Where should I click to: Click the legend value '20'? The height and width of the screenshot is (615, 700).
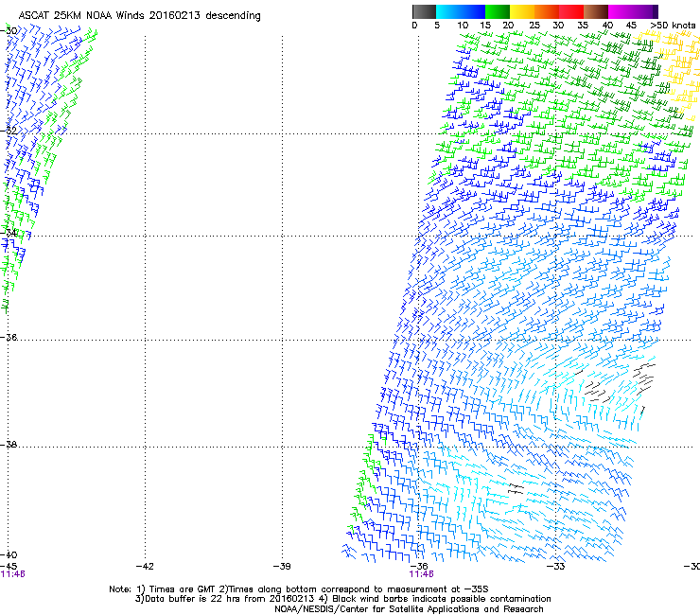coord(508,26)
